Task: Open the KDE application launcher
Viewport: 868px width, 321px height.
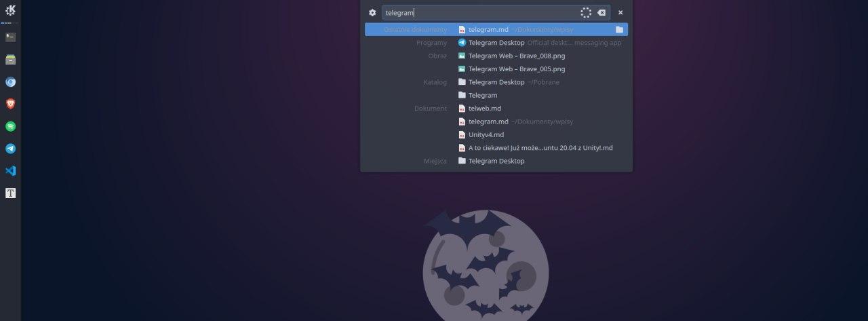Action: point(11,11)
